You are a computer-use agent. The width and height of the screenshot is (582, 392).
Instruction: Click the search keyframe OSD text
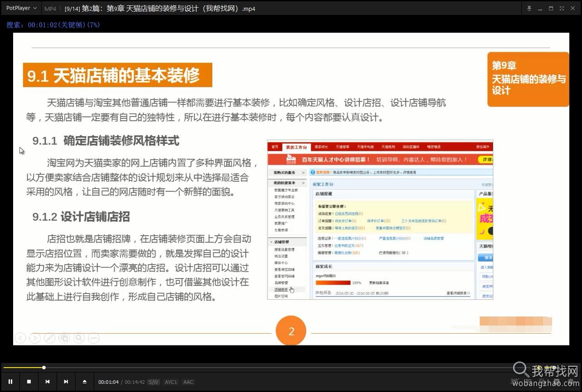coord(53,25)
